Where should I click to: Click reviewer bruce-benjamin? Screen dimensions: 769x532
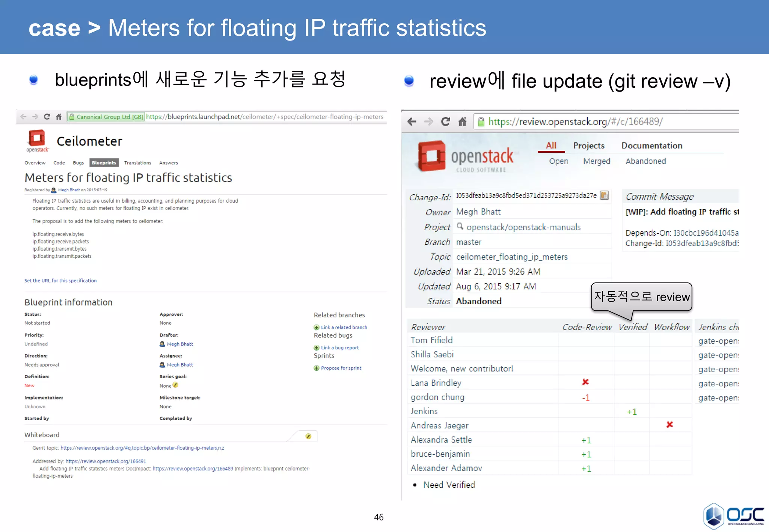pos(440,454)
